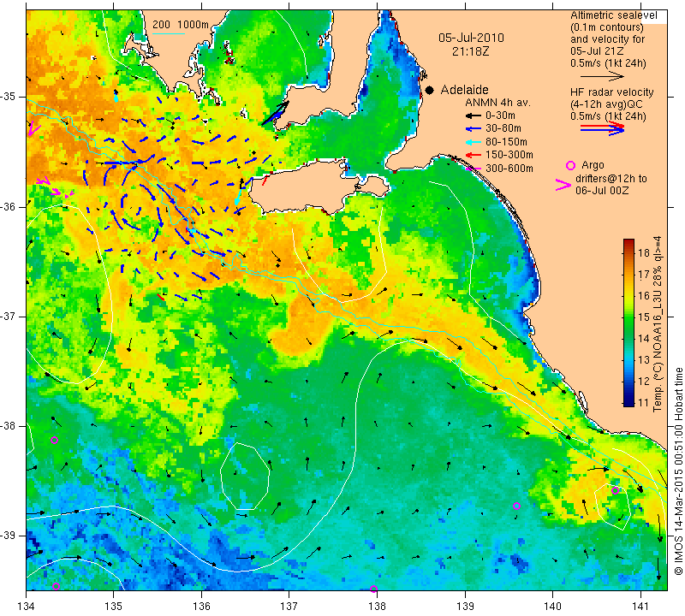Click the latitude axis label -37
This screenshot has width=685, height=616.
pos(9,316)
